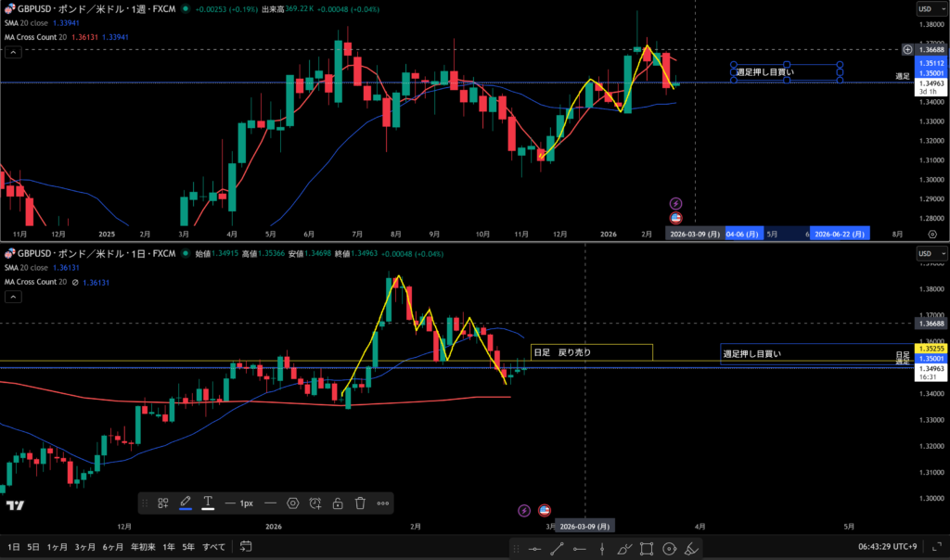This screenshot has height=560, width=950.
Task: Open the drawing templates icon in floating toolbar
Action: click(162, 503)
